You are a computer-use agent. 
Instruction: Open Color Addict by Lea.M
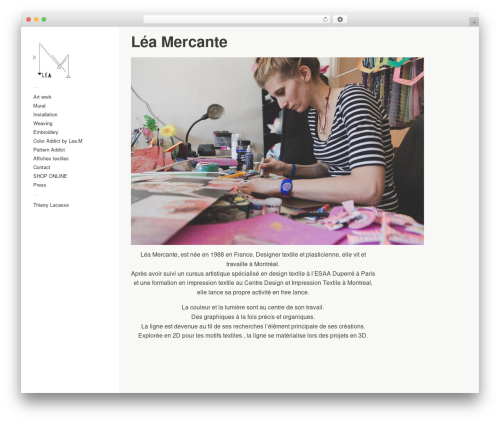tap(58, 141)
